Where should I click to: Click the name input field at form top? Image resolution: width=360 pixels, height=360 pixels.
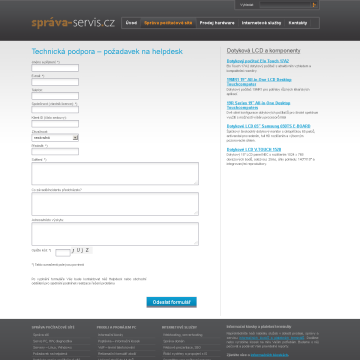pos(55,68)
